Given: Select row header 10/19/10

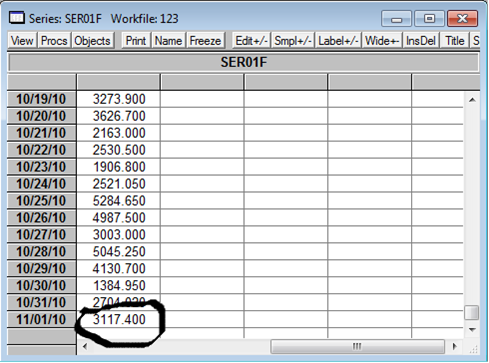Looking at the screenshot, I should coord(42,99).
